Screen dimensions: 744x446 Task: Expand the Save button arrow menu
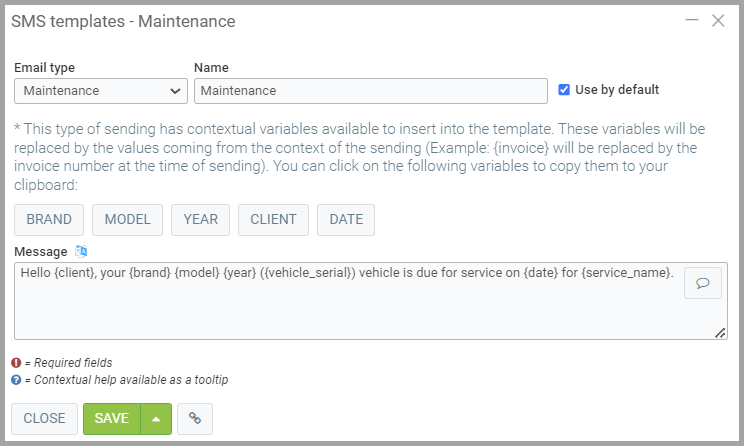click(156, 419)
